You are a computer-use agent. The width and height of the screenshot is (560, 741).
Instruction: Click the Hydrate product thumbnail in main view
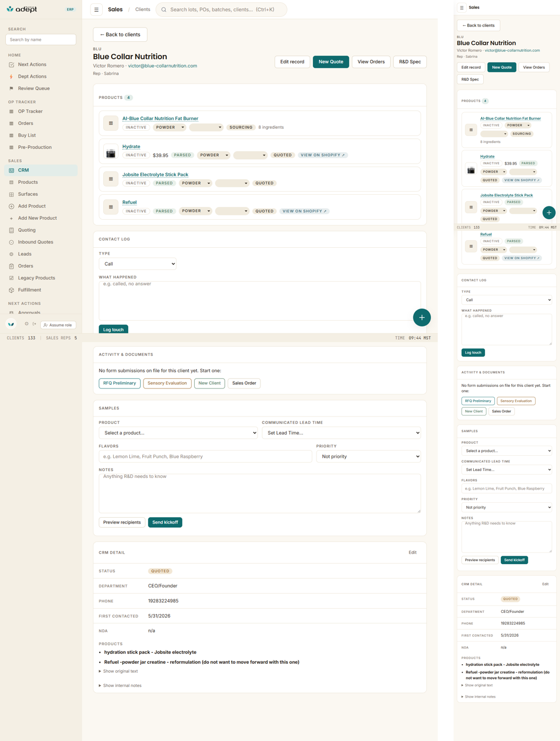click(111, 152)
